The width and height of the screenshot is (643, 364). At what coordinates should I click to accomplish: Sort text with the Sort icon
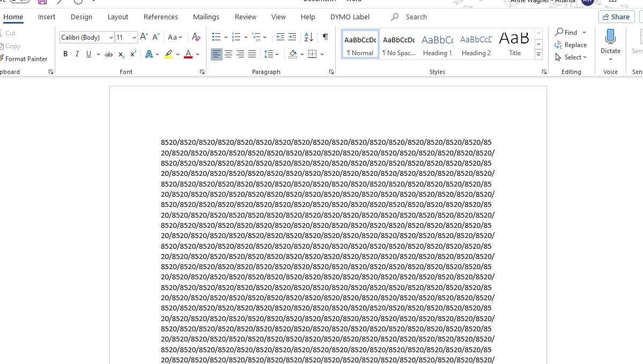[x=309, y=37]
